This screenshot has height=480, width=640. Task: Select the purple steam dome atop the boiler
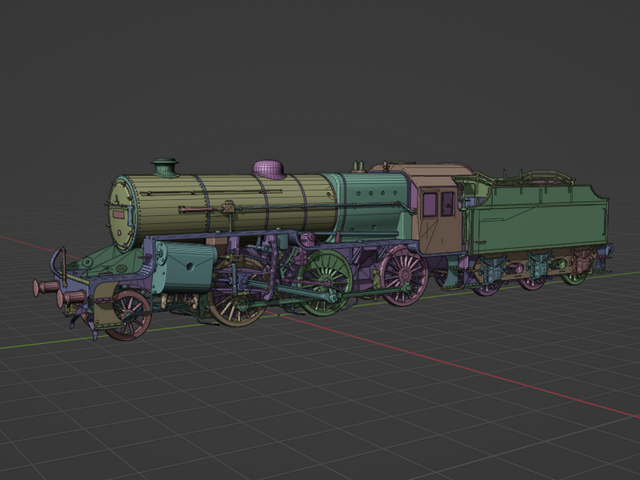[x=269, y=169]
